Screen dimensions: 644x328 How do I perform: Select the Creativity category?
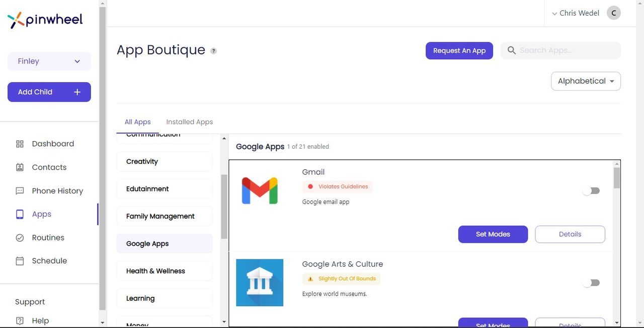pos(165,162)
